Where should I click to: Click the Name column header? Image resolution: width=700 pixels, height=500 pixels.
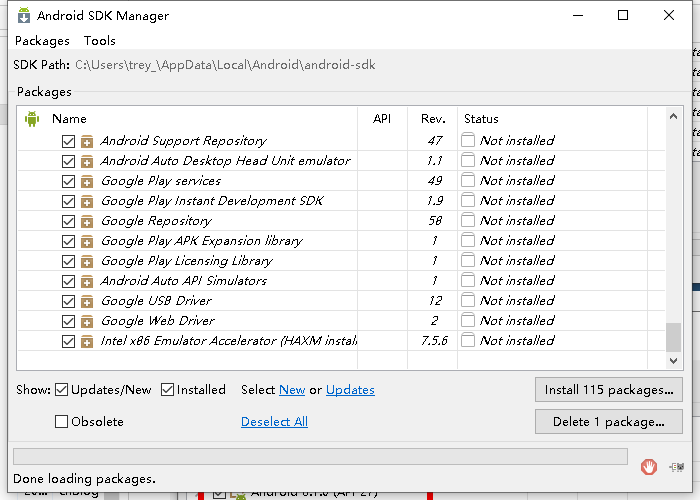click(69, 119)
